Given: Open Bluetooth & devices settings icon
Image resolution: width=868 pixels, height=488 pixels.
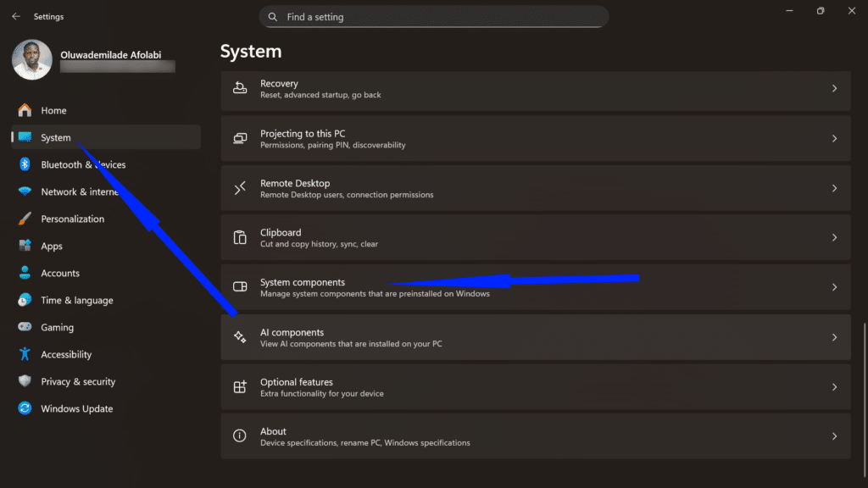Looking at the screenshot, I should [x=25, y=164].
